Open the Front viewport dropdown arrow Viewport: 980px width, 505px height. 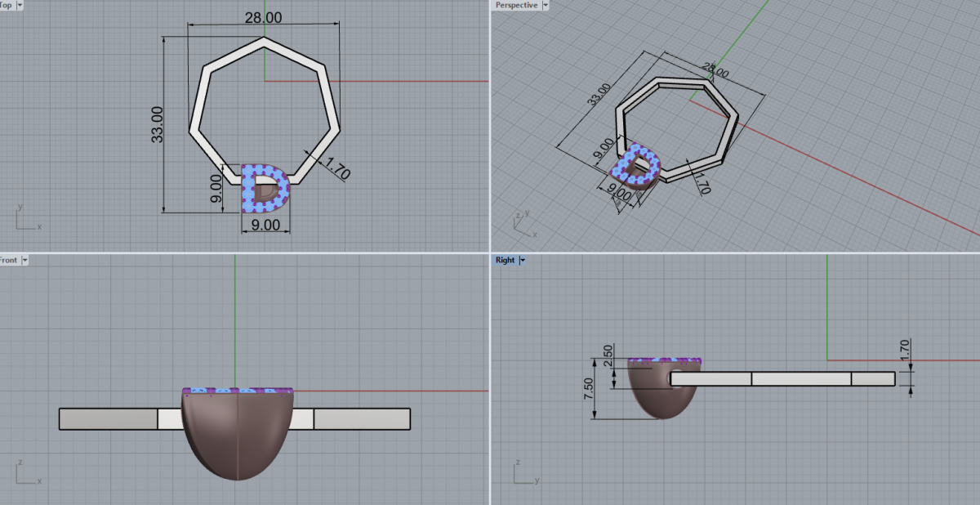point(24,260)
